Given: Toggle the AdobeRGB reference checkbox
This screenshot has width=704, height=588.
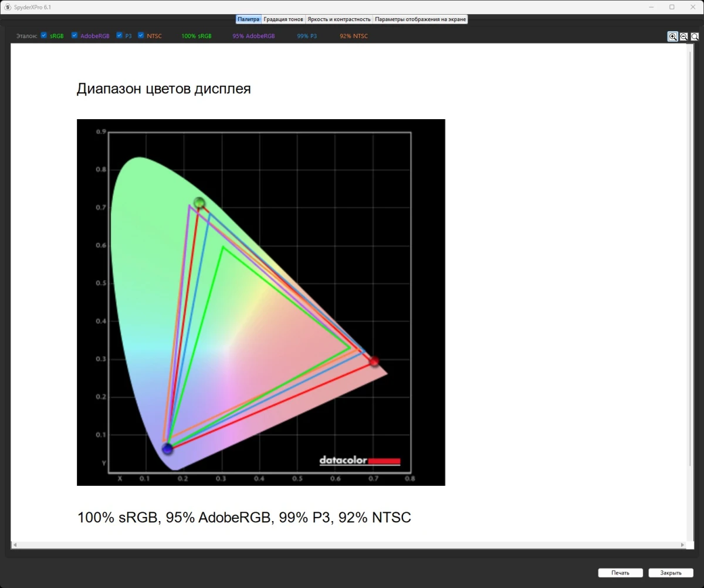Looking at the screenshot, I should (x=75, y=35).
